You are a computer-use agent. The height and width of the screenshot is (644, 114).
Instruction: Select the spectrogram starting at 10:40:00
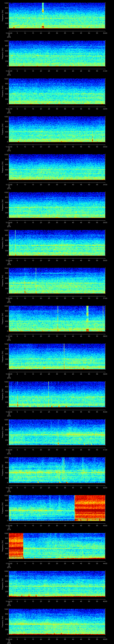[57, 432]
